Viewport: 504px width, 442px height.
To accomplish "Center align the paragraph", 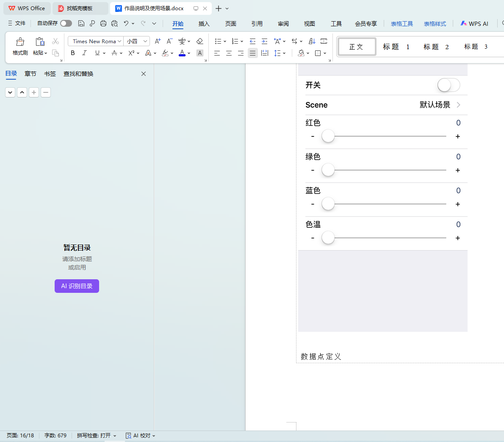I will (229, 53).
